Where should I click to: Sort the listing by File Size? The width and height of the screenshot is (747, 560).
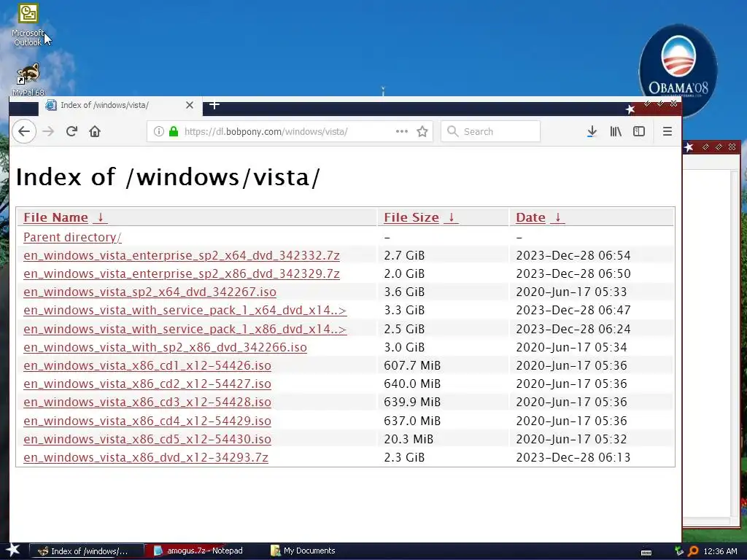[x=411, y=217]
